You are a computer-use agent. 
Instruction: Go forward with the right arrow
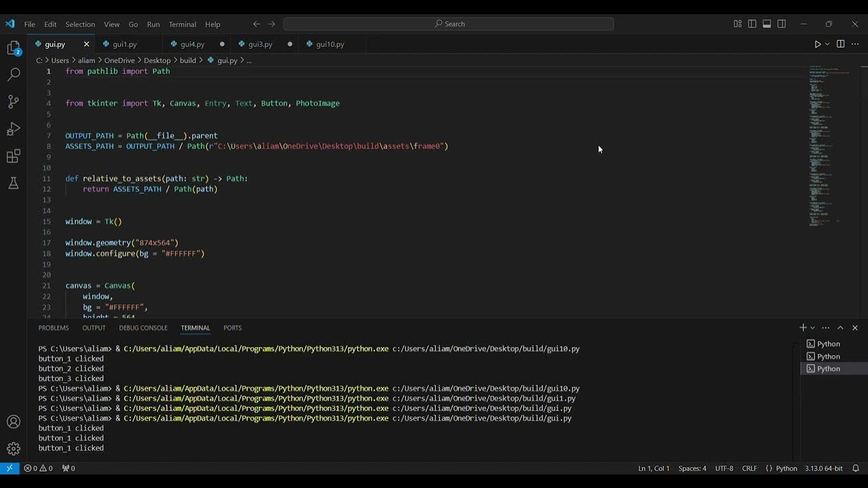click(272, 24)
